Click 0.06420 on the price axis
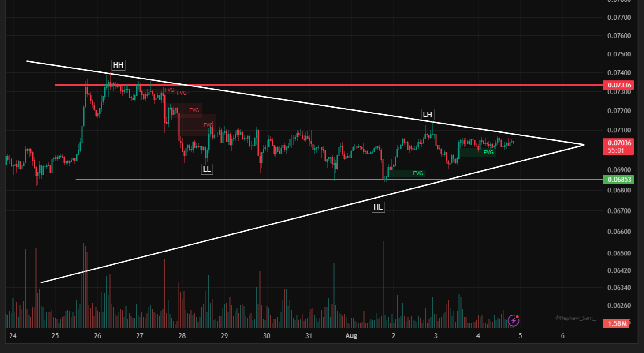This screenshot has height=353, width=644. click(619, 270)
